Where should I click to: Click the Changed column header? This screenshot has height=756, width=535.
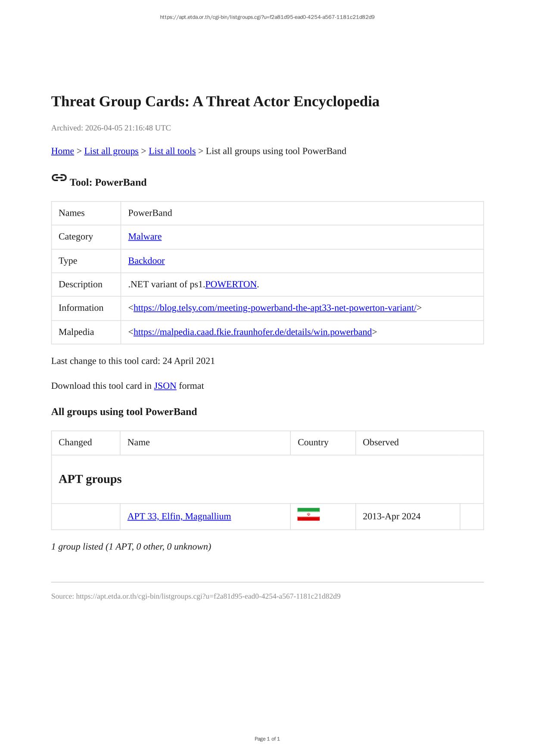75,443
